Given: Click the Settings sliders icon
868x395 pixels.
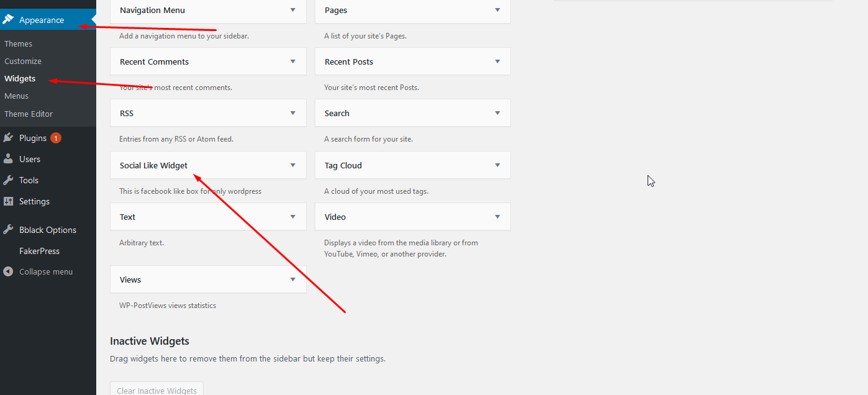Looking at the screenshot, I should click(x=8, y=201).
